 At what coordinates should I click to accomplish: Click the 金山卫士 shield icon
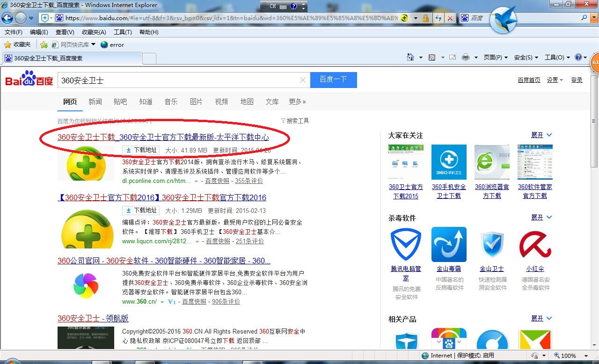pos(492,244)
